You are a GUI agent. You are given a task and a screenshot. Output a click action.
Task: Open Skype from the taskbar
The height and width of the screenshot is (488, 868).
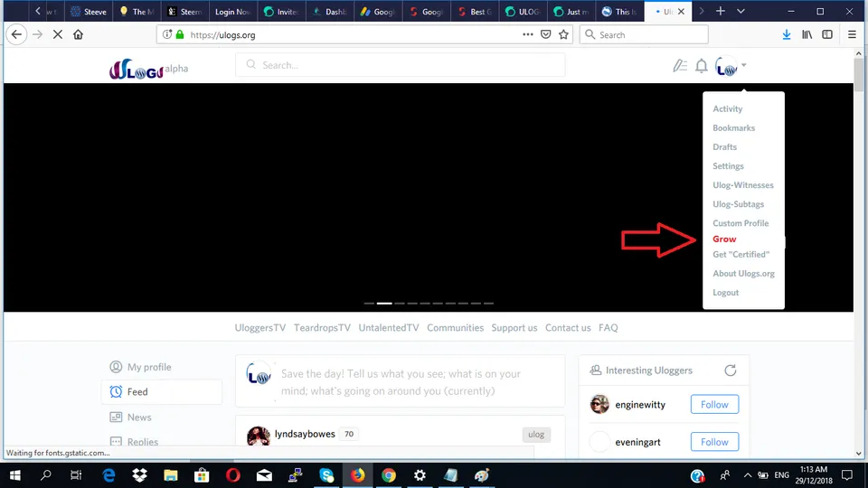(x=326, y=475)
